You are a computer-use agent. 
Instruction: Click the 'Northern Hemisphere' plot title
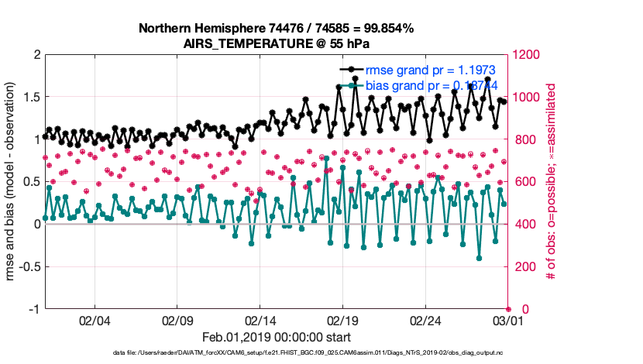pyautogui.click(x=276, y=29)
